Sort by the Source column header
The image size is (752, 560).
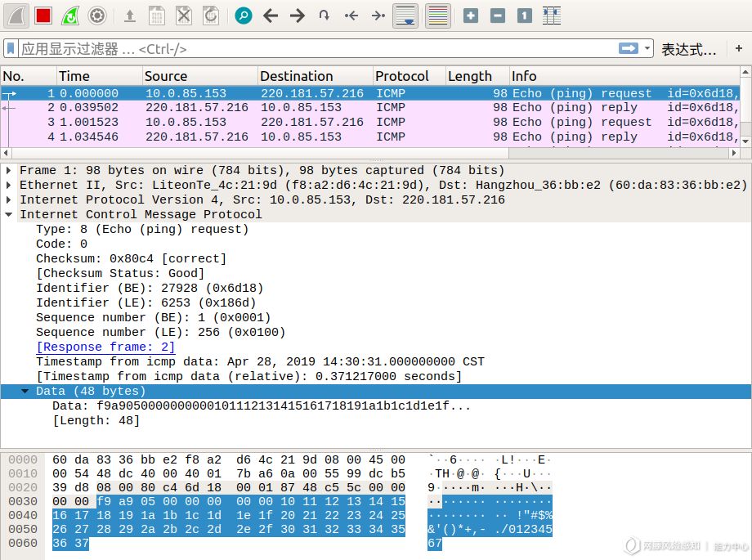coord(200,76)
